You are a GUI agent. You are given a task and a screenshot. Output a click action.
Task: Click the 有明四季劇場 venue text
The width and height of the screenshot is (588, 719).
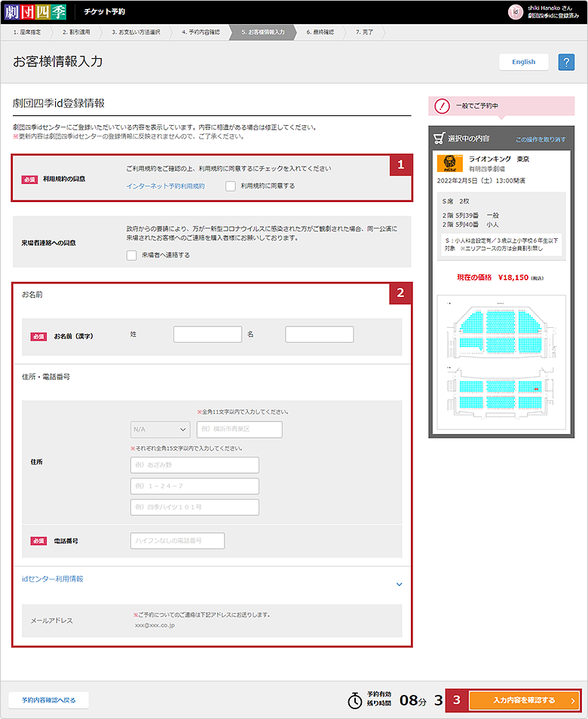[x=487, y=170]
